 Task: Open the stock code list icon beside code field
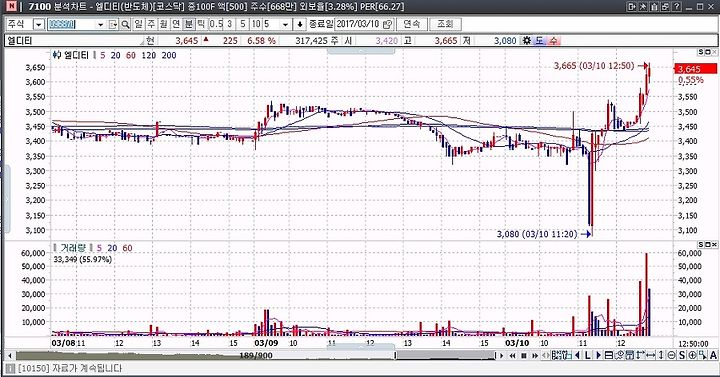pyautogui.click(x=113, y=24)
